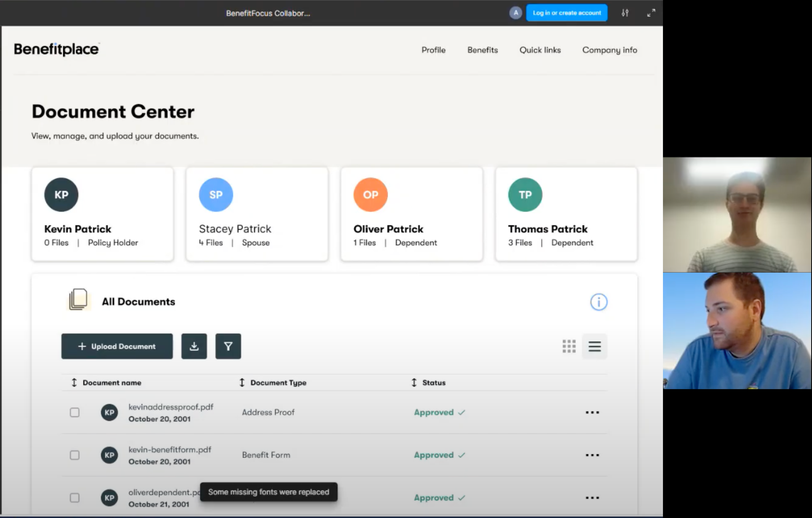The width and height of the screenshot is (812, 518).
Task: Click the download documents icon button
Action: pyautogui.click(x=194, y=346)
